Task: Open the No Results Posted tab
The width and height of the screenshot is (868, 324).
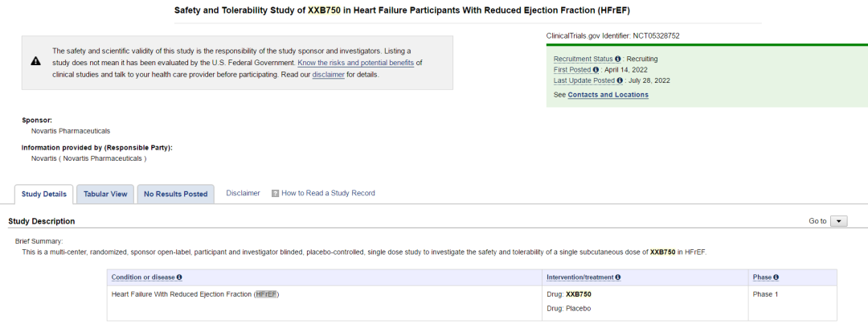Action: [x=175, y=194]
